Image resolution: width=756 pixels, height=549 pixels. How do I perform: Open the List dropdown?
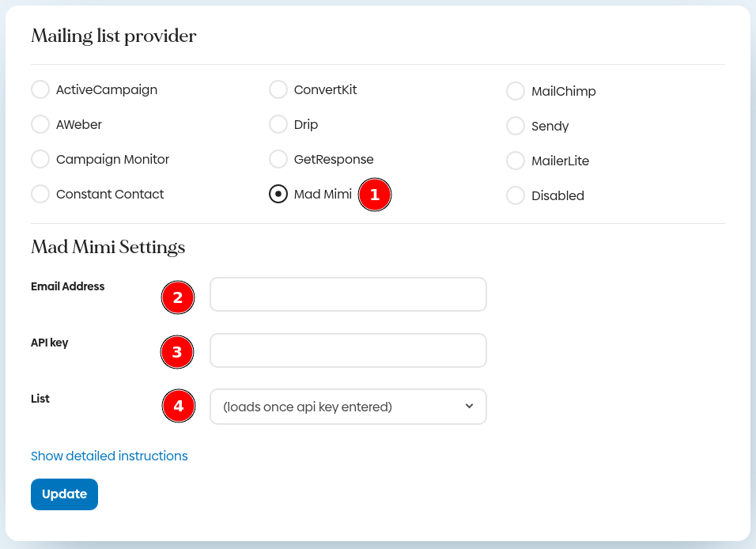coord(348,407)
